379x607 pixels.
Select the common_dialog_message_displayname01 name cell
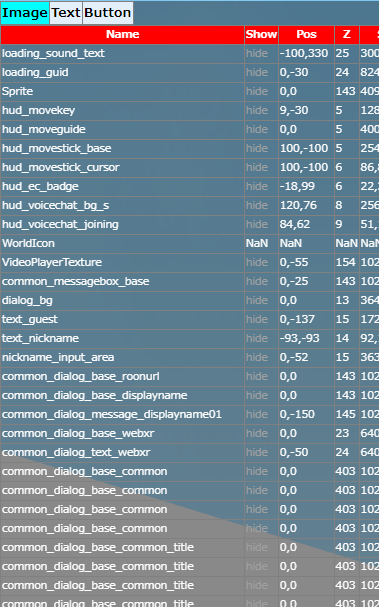point(122,414)
